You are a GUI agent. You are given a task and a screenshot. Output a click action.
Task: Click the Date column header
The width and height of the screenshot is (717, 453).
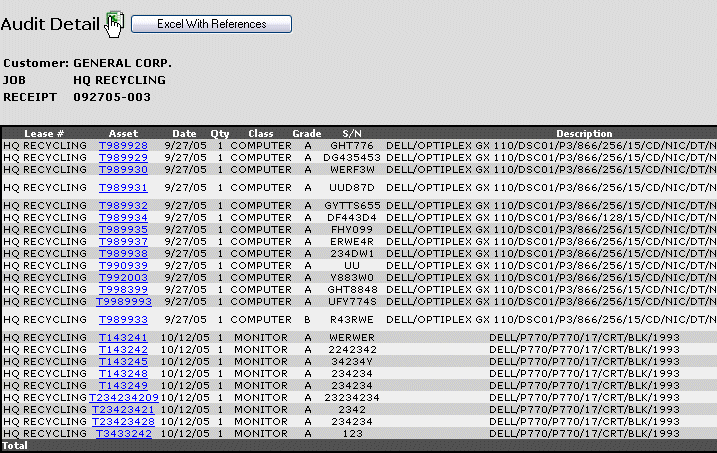[x=184, y=133]
